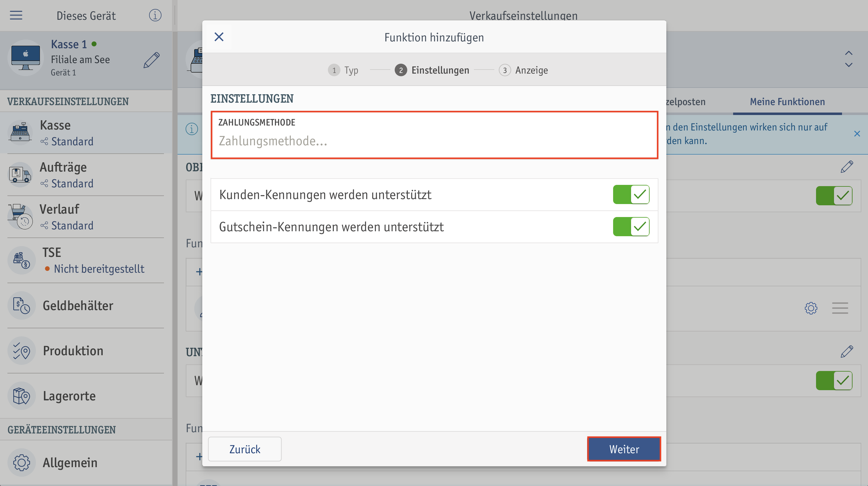This screenshot has height=486, width=868.
Task: Open Lagerorte icon entry
Action: 22,396
